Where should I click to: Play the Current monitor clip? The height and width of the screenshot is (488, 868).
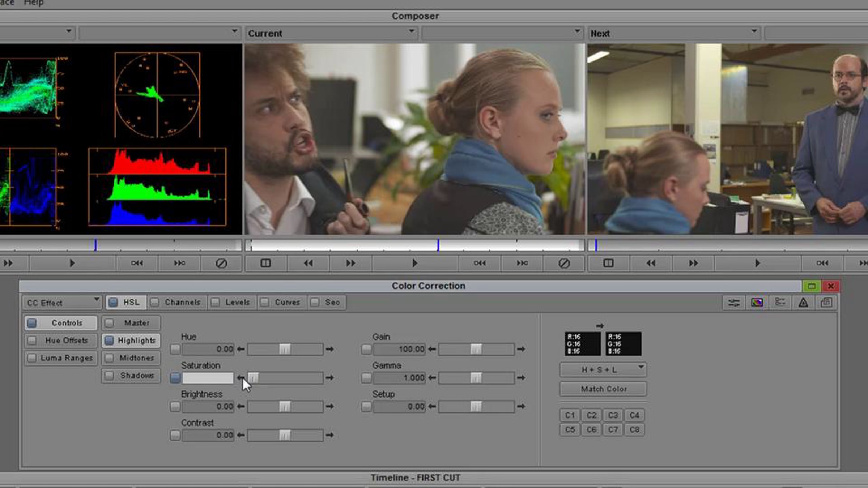pos(415,263)
